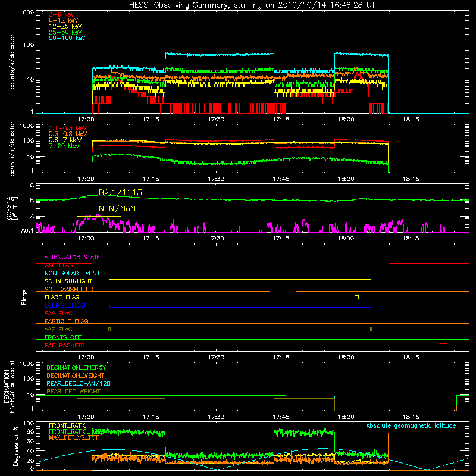The height and width of the screenshot is (476, 476).
Task: Click the Absolute geomagnetic latitude label
Action: pos(411,425)
